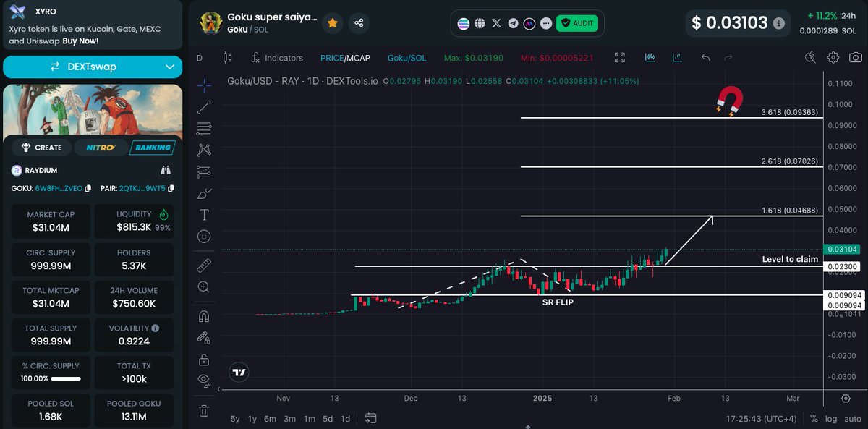The height and width of the screenshot is (429, 868).
Task: Click the RANKING button
Action: point(152,148)
